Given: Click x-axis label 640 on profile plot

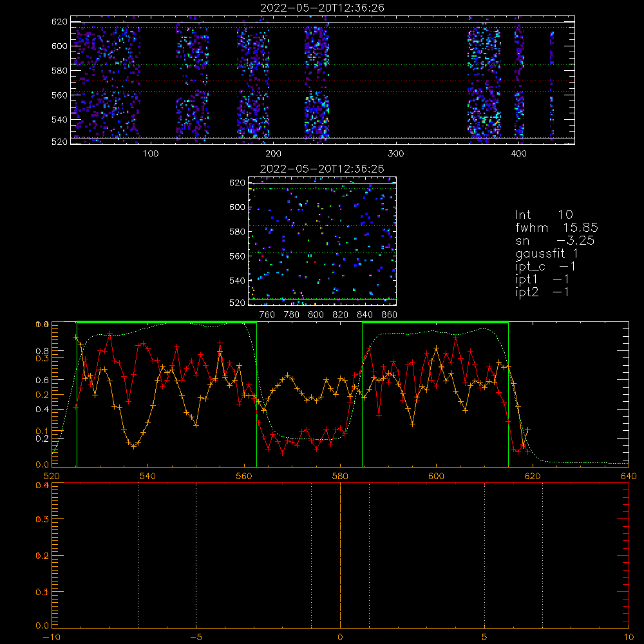Looking at the screenshot, I should [x=629, y=476].
